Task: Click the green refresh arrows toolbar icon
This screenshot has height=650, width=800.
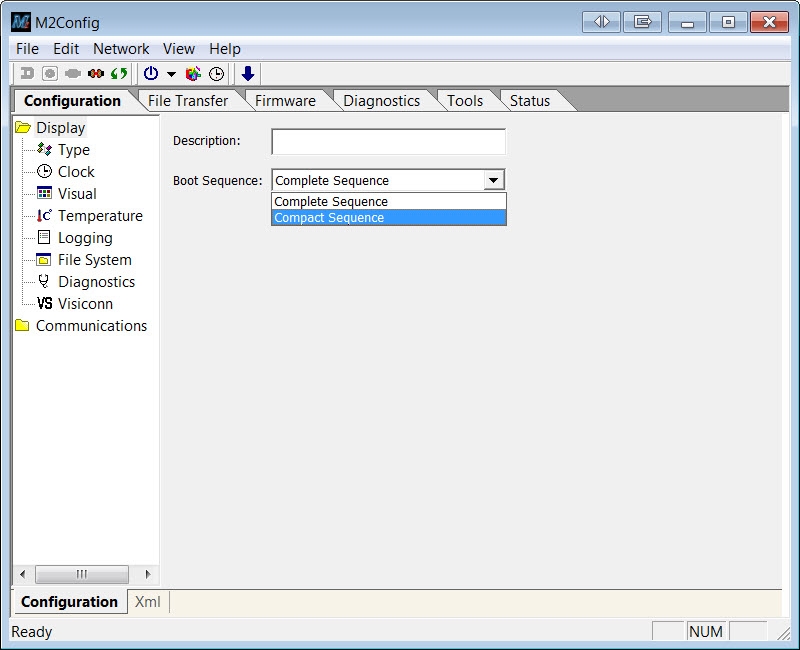Action: coord(119,74)
